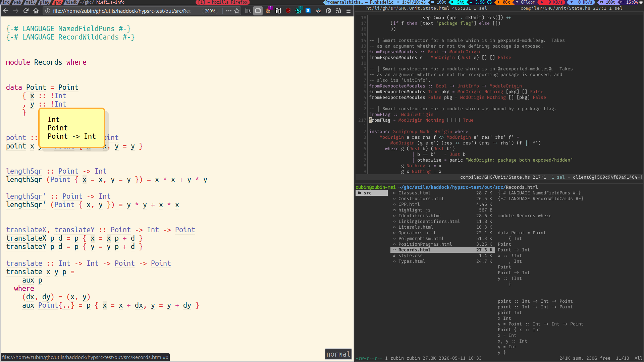This screenshot has width=644, height=362.
Task: Focus the Firefox address bar
Action: click(122, 11)
